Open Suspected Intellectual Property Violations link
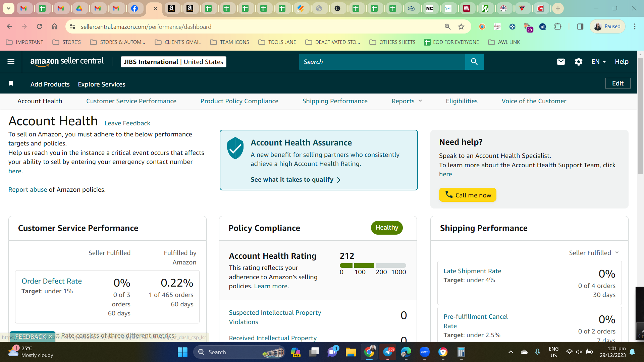The height and width of the screenshot is (362, 644). pyautogui.click(x=275, y=317)
